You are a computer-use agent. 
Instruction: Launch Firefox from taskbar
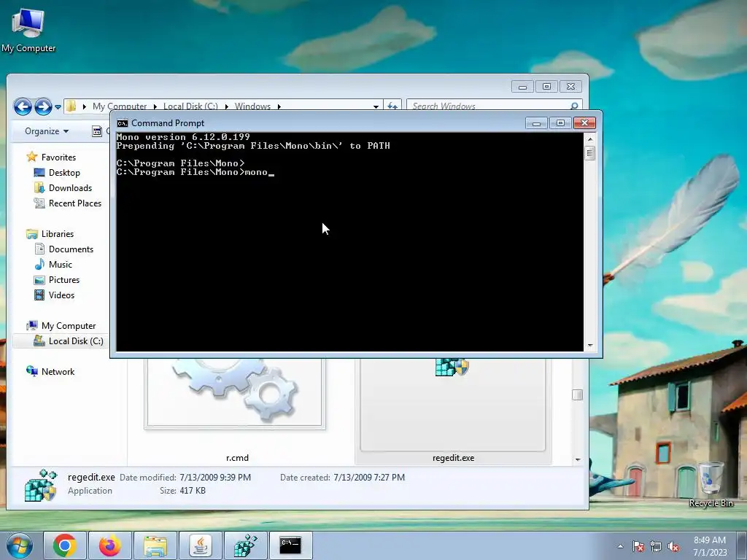(110, 545)
